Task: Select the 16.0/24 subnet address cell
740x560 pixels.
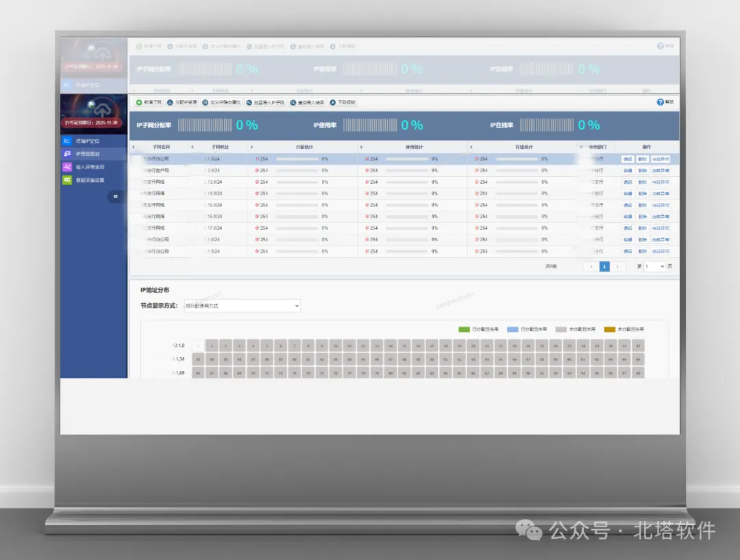Action: tap(213, 217)
